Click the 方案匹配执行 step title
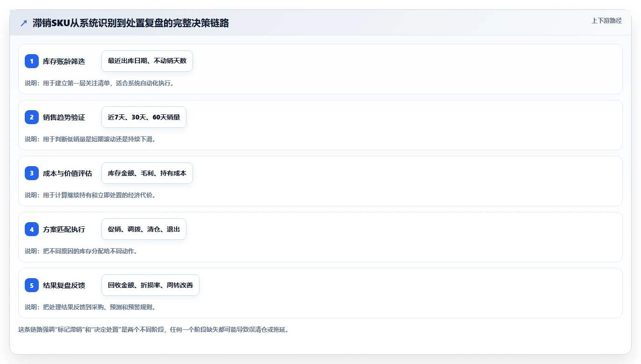This screenshot has height=364, width=641. point(64,229)
